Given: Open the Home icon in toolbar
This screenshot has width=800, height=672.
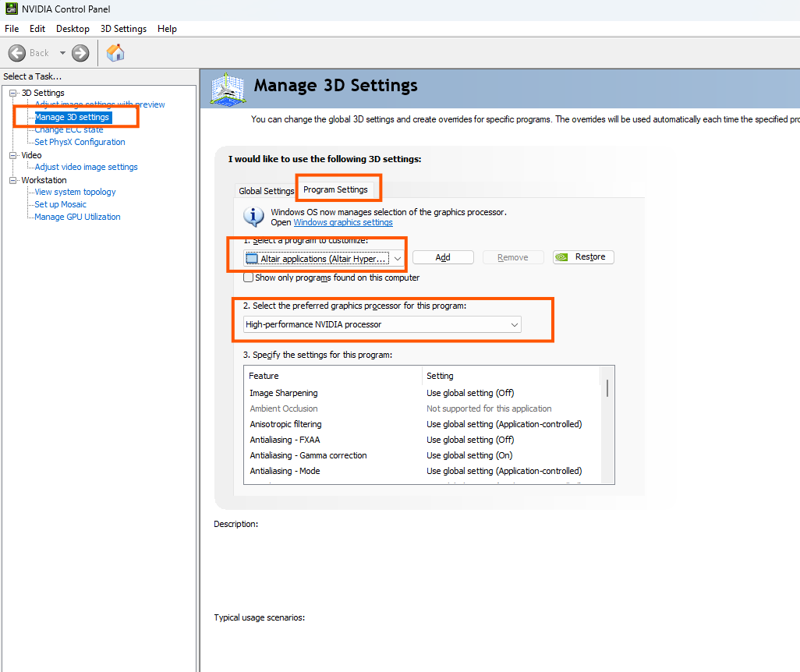Looking at the screenshot, I should click(115, 52).
